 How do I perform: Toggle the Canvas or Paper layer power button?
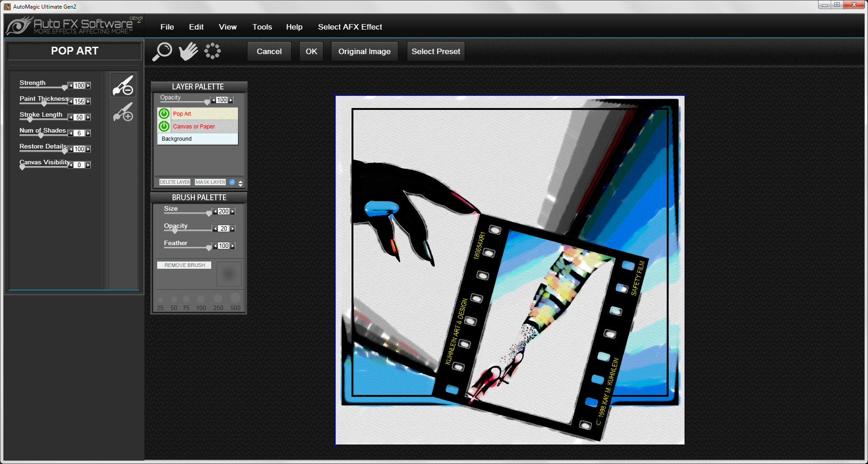[x=164, y=126]
